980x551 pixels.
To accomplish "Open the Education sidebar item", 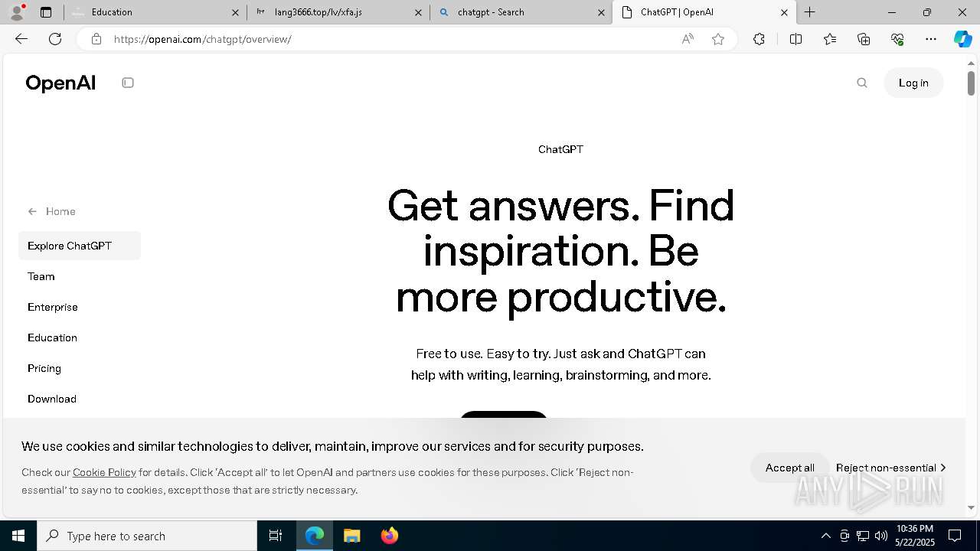I will tap(52, 337).
